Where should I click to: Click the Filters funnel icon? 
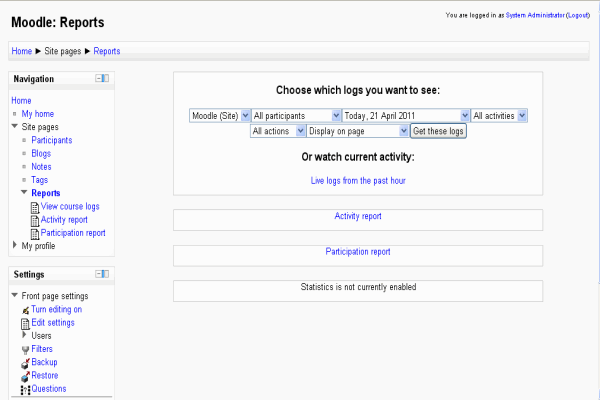[x=25, y=349]
